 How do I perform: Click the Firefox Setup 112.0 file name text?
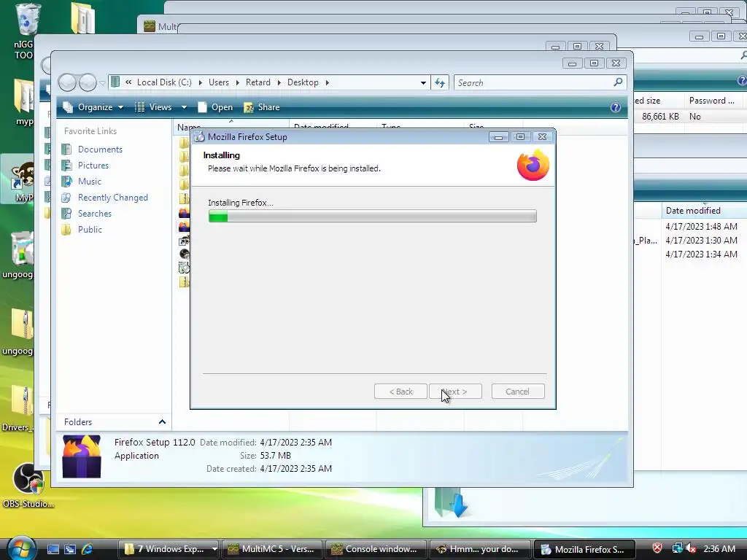pos(155,443)
